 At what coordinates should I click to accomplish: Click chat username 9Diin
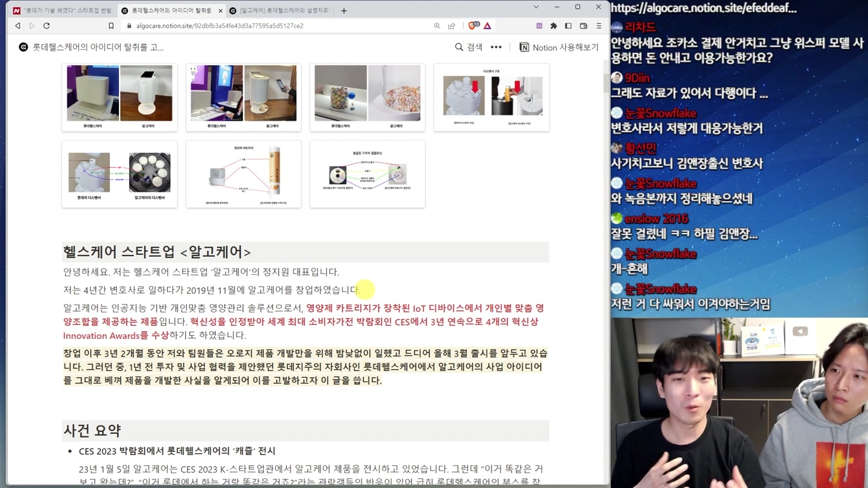tap(637, 78)
